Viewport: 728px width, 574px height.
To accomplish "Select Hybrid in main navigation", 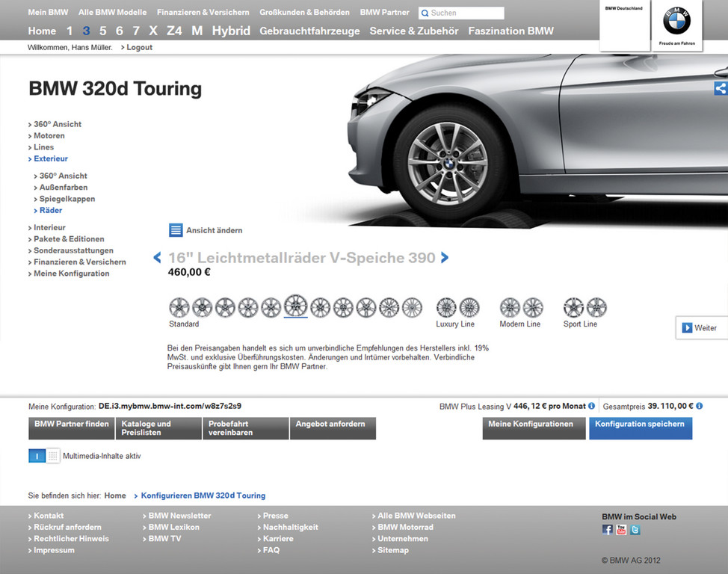I will [x=231, y=31].
